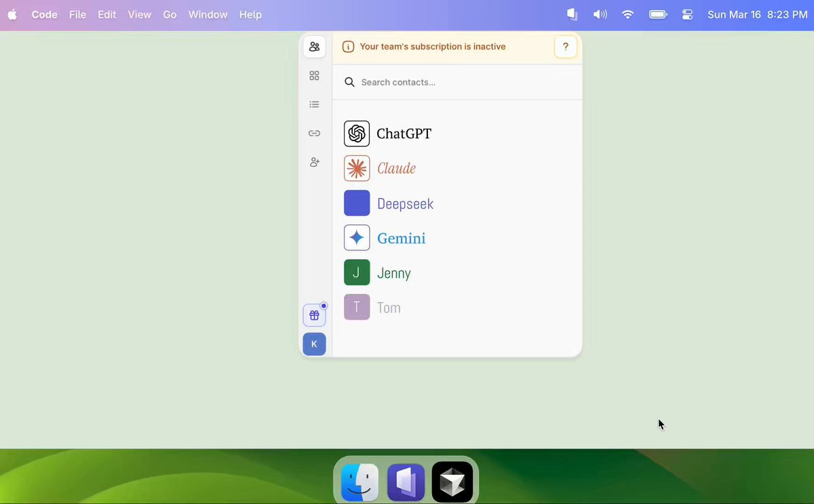Viewport: 814px width, 504px height.
Task: Open the Edit menu
Action: (x=106, y=14)
